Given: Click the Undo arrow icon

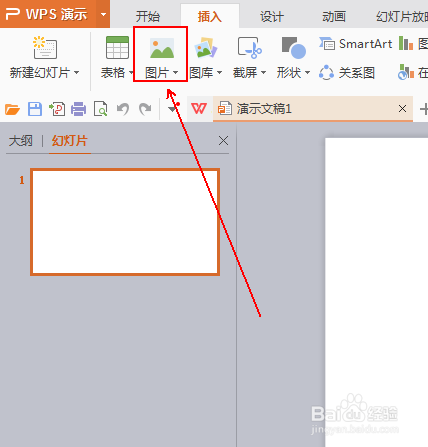Looking at the screenshot, I should pos(123,109).
